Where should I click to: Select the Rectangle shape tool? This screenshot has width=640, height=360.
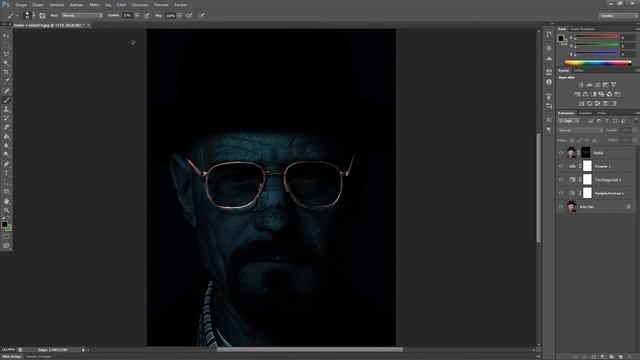point(6,191)
